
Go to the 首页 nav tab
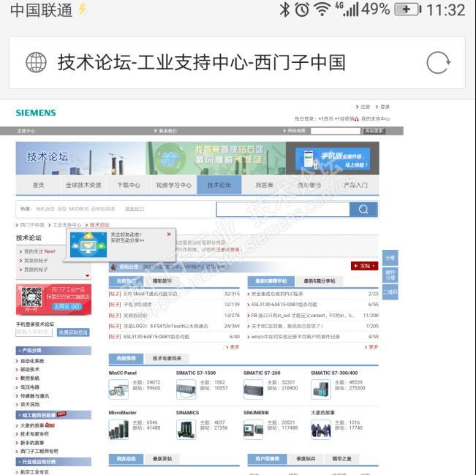[x=39, y=185]
